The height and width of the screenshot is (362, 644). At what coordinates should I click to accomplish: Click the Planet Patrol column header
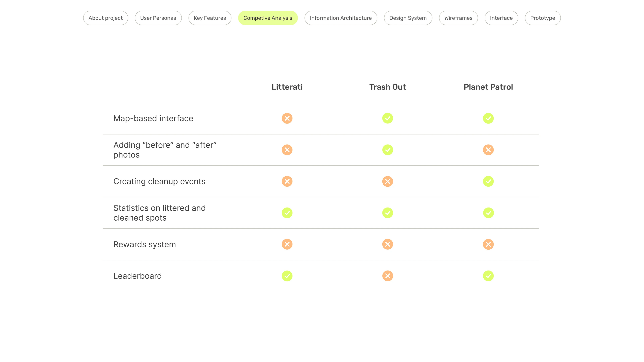coord(488,87)
